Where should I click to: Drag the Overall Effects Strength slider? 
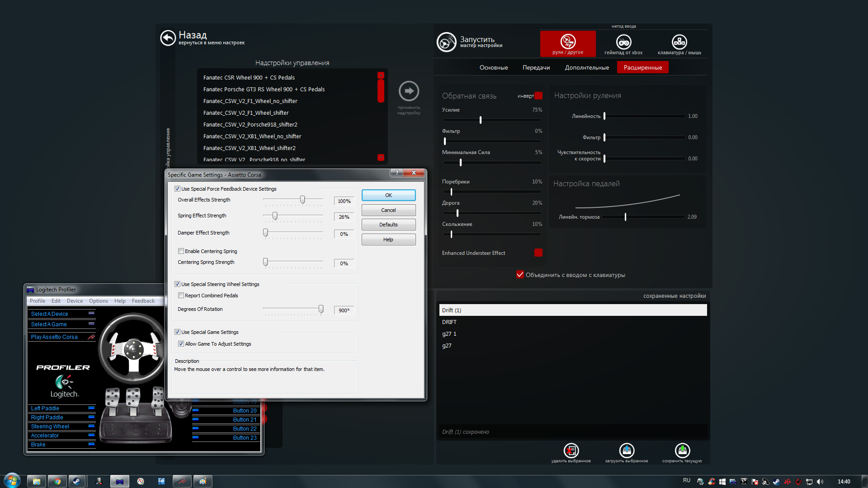303,200
